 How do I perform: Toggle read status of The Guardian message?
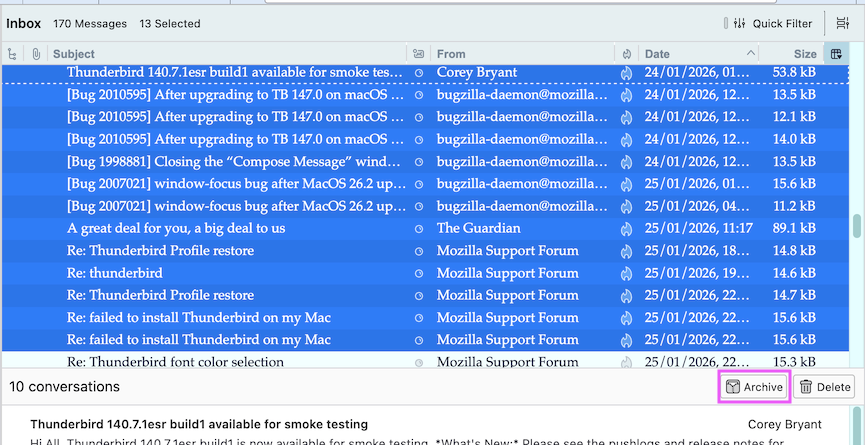418,228
